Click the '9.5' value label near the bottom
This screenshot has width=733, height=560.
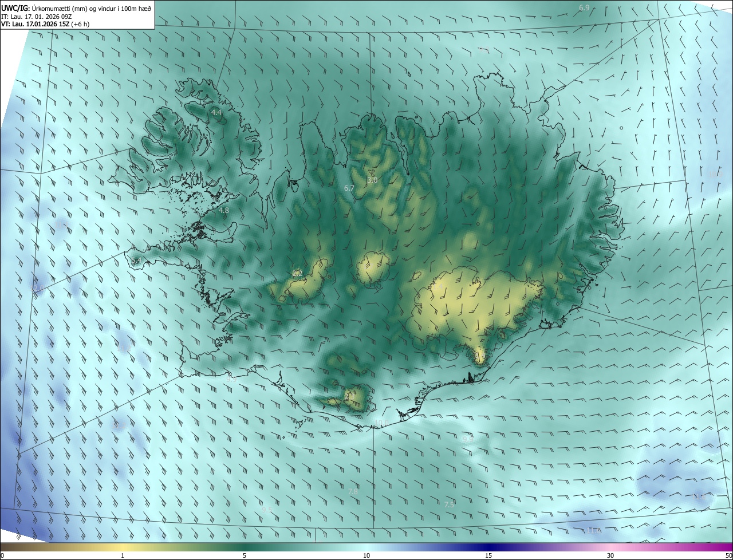[x=267, y=510]
